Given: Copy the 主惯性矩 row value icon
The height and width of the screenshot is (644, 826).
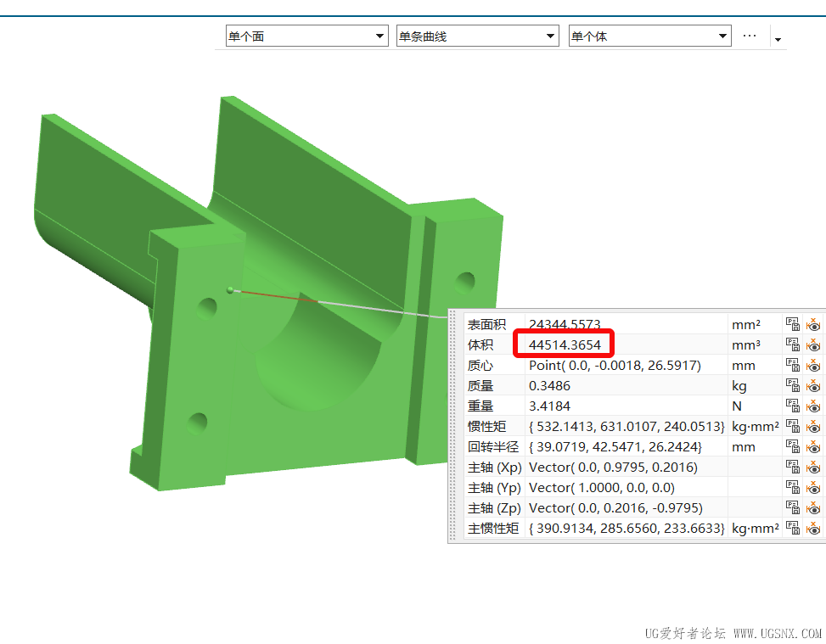Looking at the screenshot, I should coord(792,528).
